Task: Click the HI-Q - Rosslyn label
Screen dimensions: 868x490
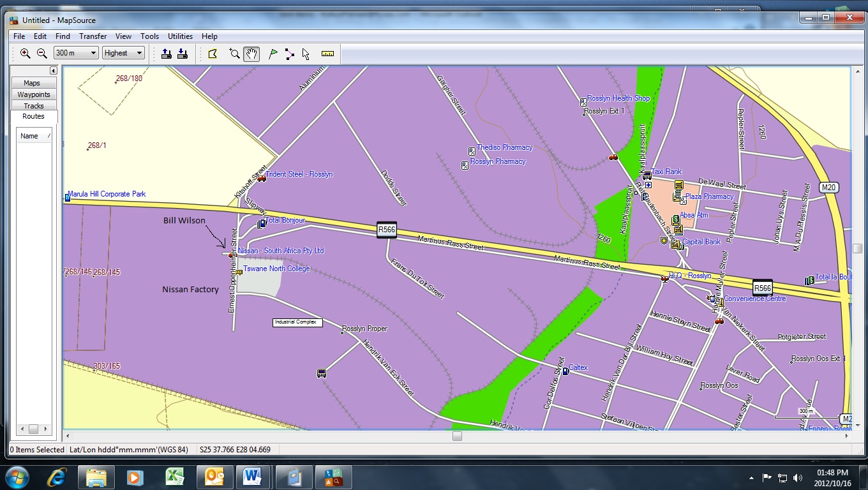Action: click(x=690, y=276)
